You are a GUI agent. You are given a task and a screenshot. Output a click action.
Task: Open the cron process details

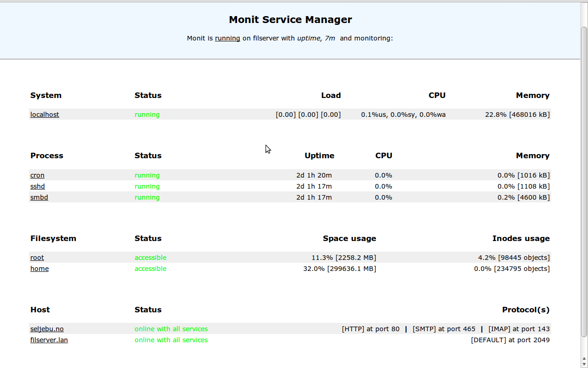pyautogui.click(x=37, y=175)
